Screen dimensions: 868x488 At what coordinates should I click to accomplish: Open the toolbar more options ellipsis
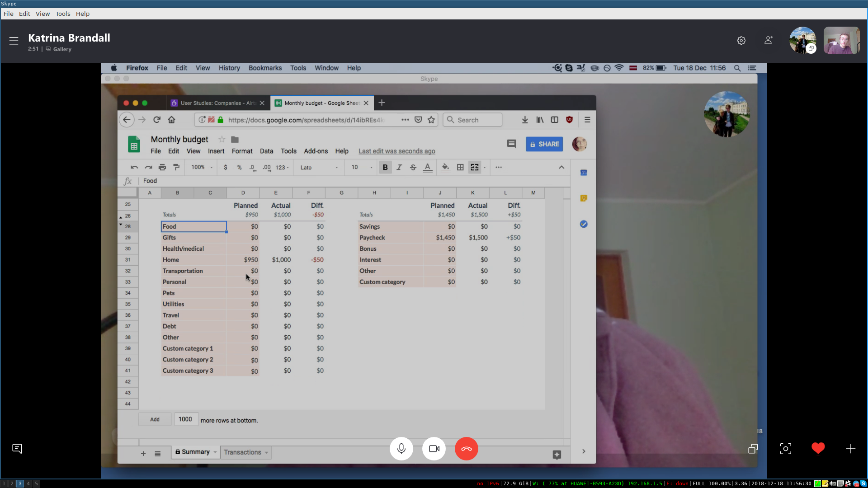pos(499,167)
